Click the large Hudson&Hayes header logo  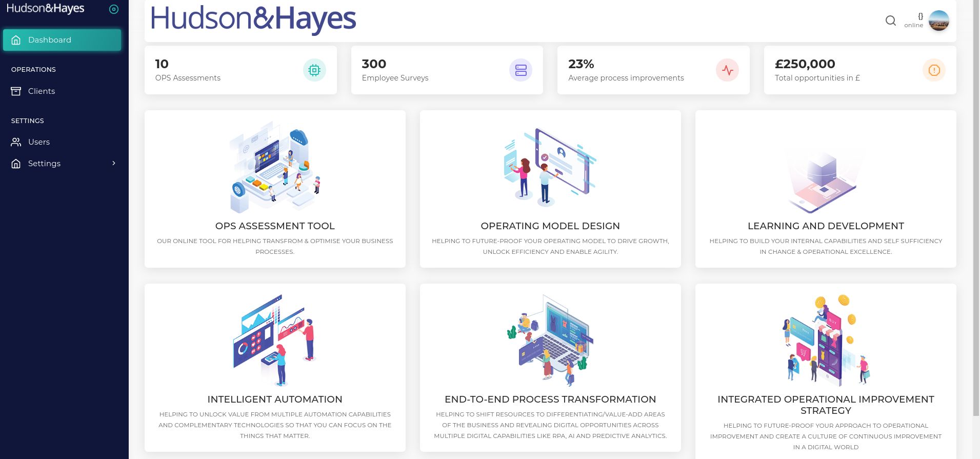253,19
